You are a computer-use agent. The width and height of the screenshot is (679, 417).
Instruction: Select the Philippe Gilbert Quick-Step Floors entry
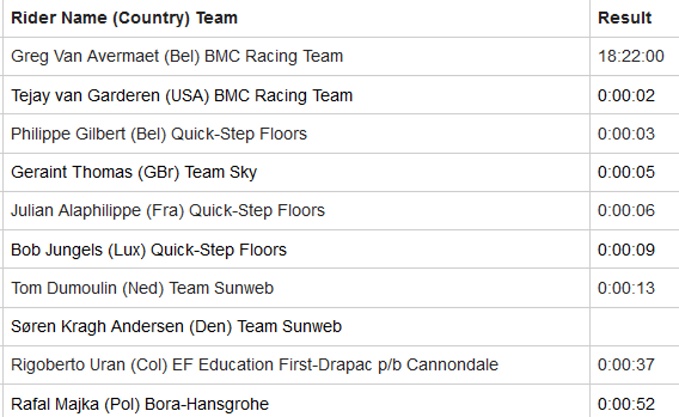point(159,134)
